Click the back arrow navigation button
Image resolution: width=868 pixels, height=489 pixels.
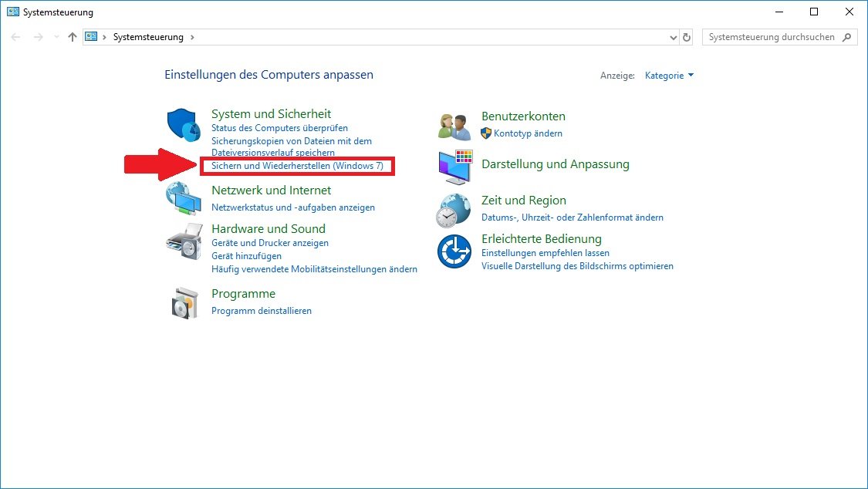pyautogui.click(x=15, y=37)
